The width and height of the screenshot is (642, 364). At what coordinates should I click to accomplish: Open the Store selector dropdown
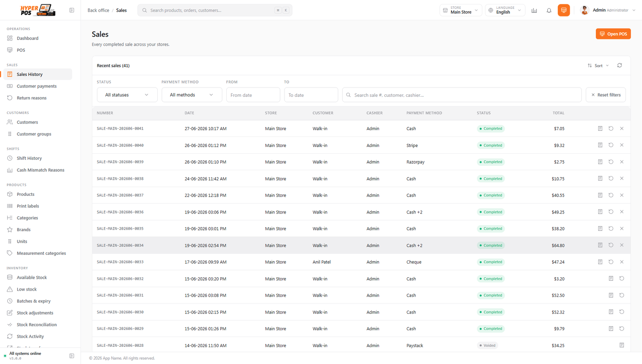[461, 10]
